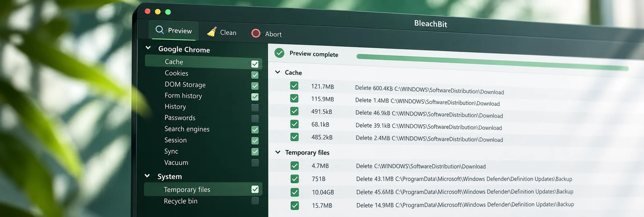
Task: Click the Clean broom icon
Action: click(212, 32)
